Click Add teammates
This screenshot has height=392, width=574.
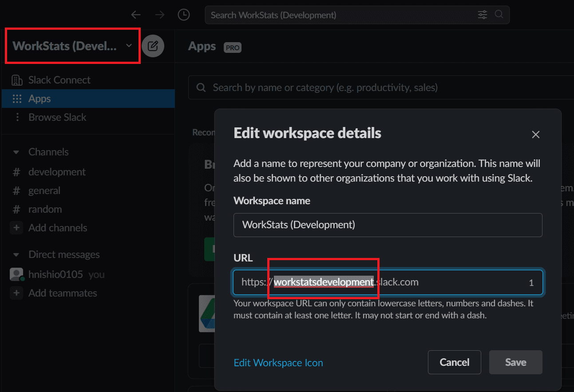pyautogui.click(x=63, y=293)
